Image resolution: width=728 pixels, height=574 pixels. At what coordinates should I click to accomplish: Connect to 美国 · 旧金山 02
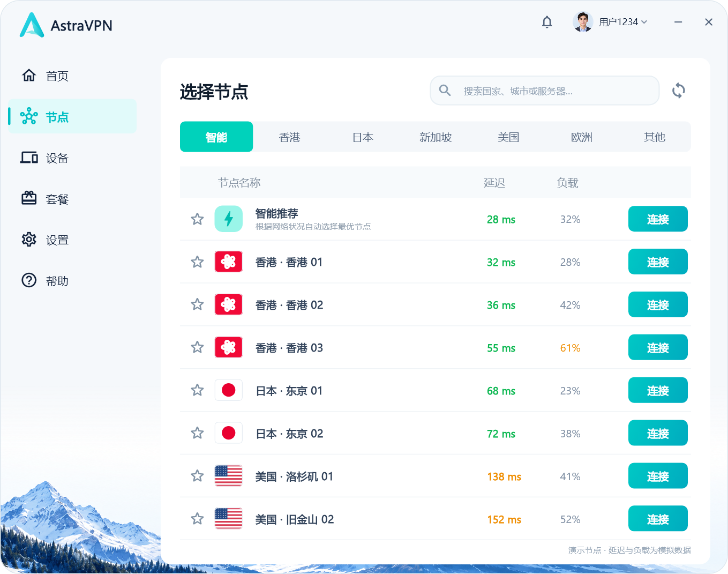coord(658,519)
